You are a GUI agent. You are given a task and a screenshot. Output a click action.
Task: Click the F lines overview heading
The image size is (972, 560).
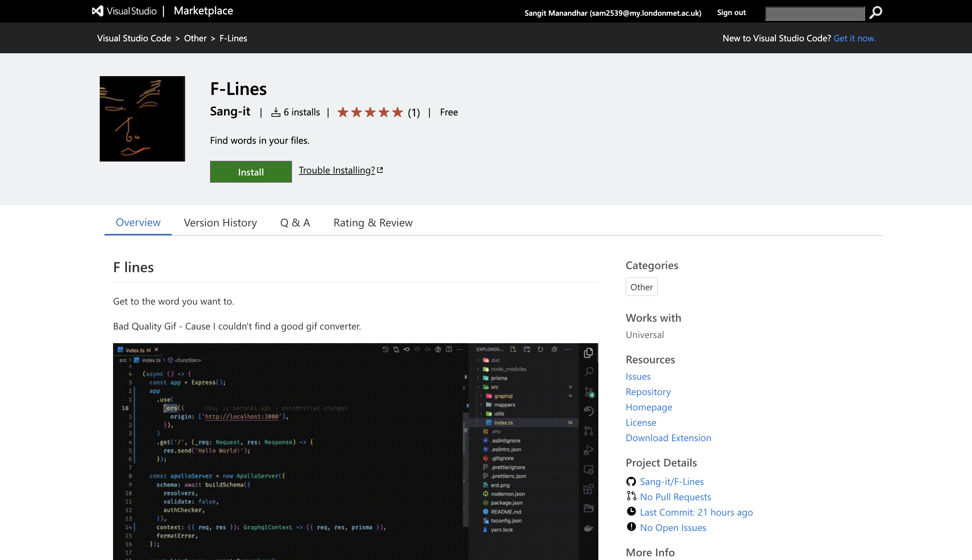click(133, 267)
